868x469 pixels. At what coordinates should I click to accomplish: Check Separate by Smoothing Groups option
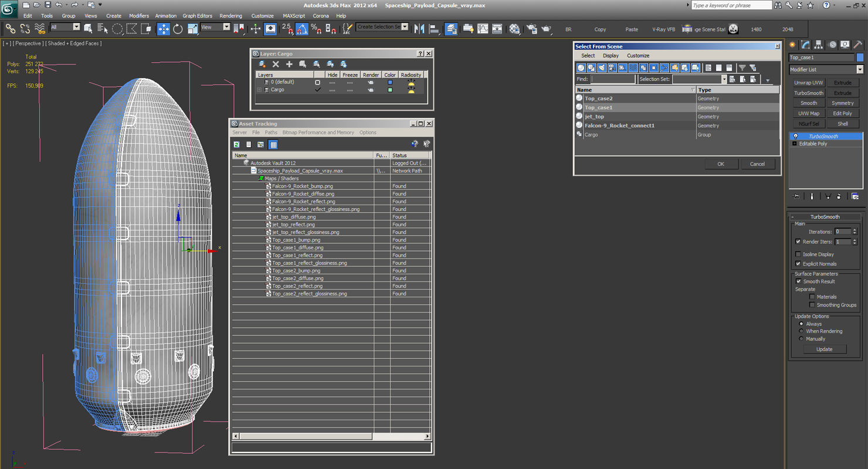click(x=812, y=305)
